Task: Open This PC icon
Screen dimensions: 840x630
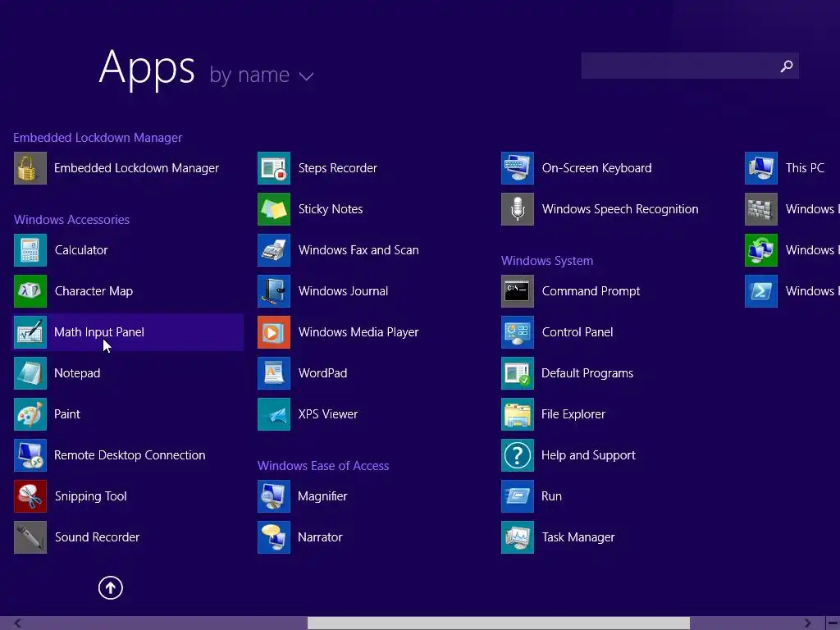Action: point(761,168)
